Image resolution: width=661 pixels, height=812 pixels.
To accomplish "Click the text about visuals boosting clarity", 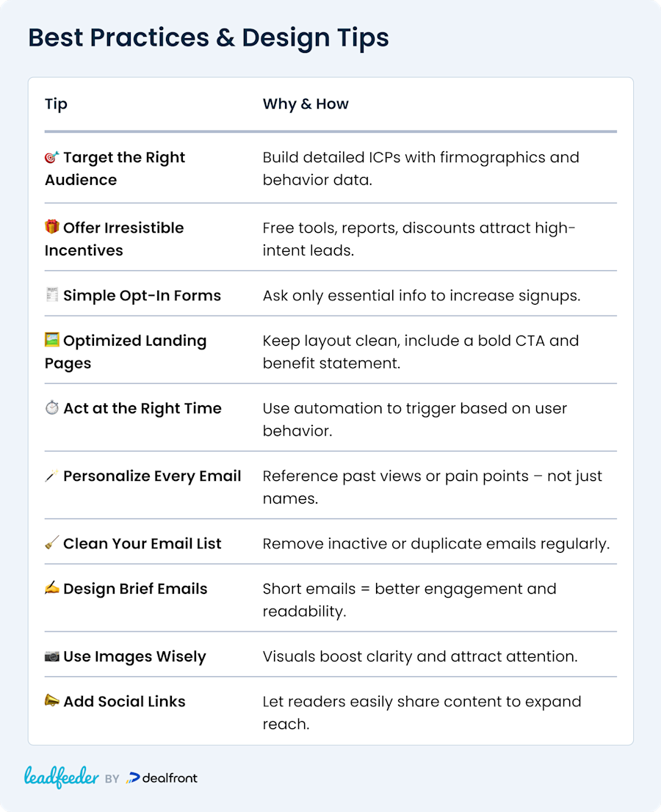I will (420, 656).
